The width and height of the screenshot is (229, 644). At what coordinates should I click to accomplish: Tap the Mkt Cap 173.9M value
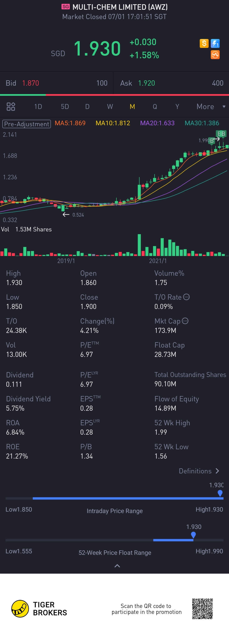click(165, 330)
